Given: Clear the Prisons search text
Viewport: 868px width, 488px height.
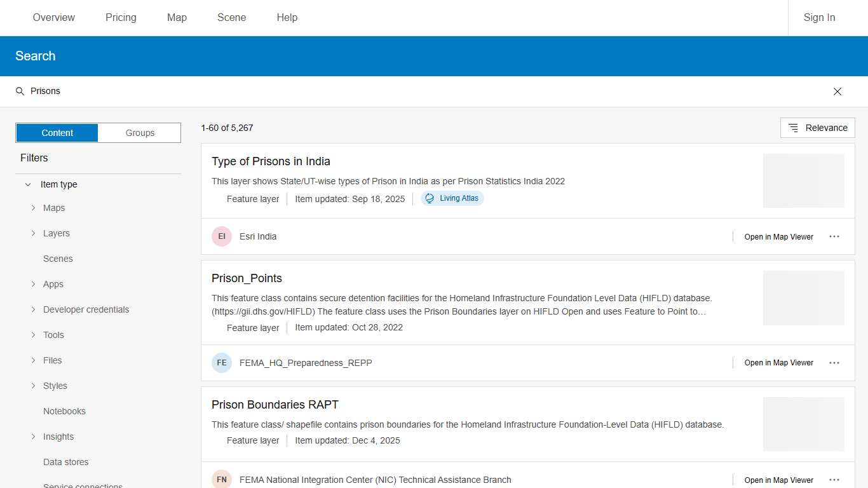Looking at the screenshot, I should (837, 91).
